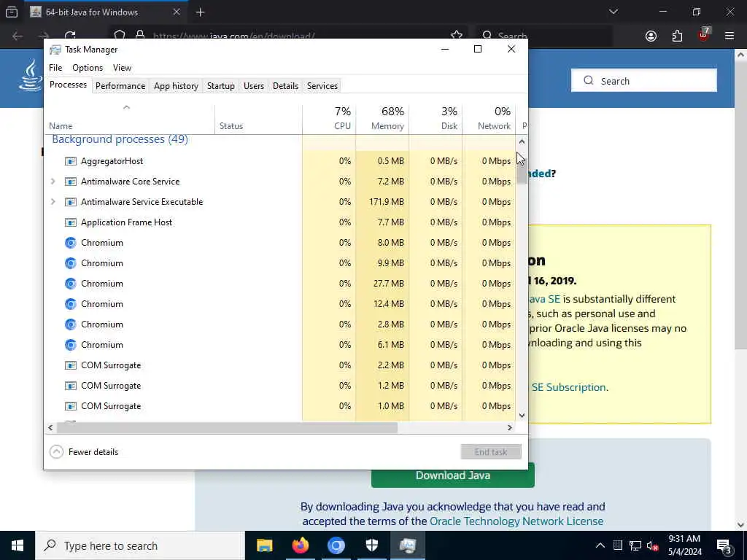747x560 pixels.
Task: Open Chromium from the taskbar
Action: click(x=336, y=545)
